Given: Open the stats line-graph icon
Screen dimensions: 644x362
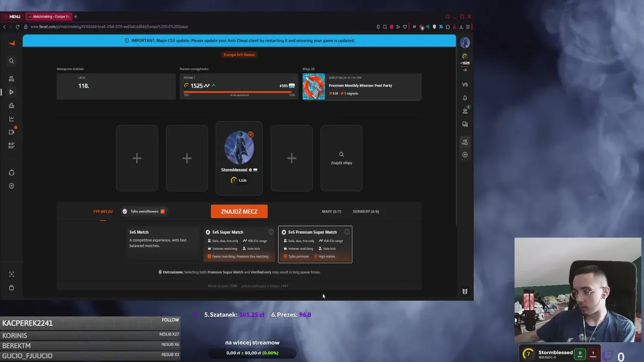Looking at the screenshot, I should (x=12, y=119).
